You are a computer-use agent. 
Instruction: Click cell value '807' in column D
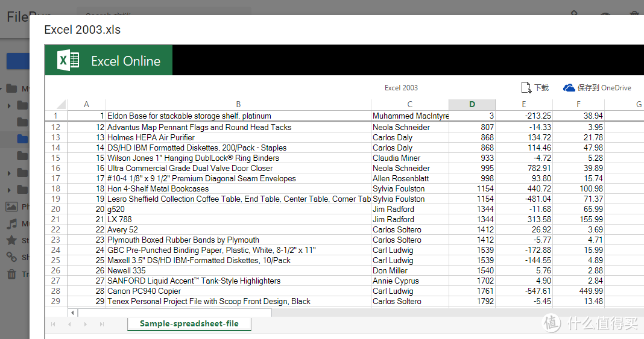[472, 127]
